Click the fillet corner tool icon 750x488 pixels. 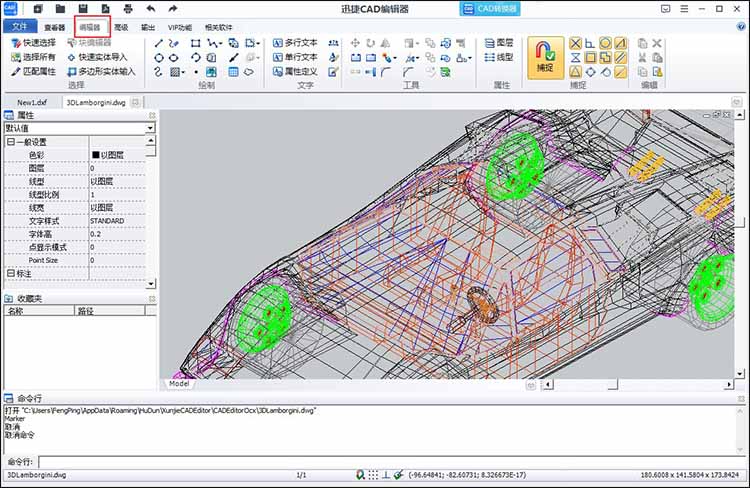point(386,72)
